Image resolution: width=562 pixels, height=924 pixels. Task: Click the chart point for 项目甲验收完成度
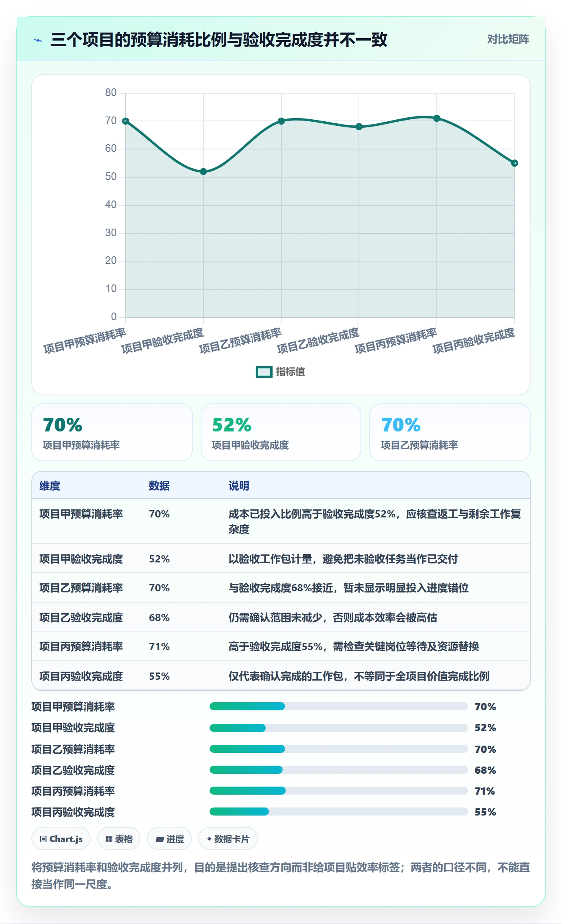coord(204,172)
